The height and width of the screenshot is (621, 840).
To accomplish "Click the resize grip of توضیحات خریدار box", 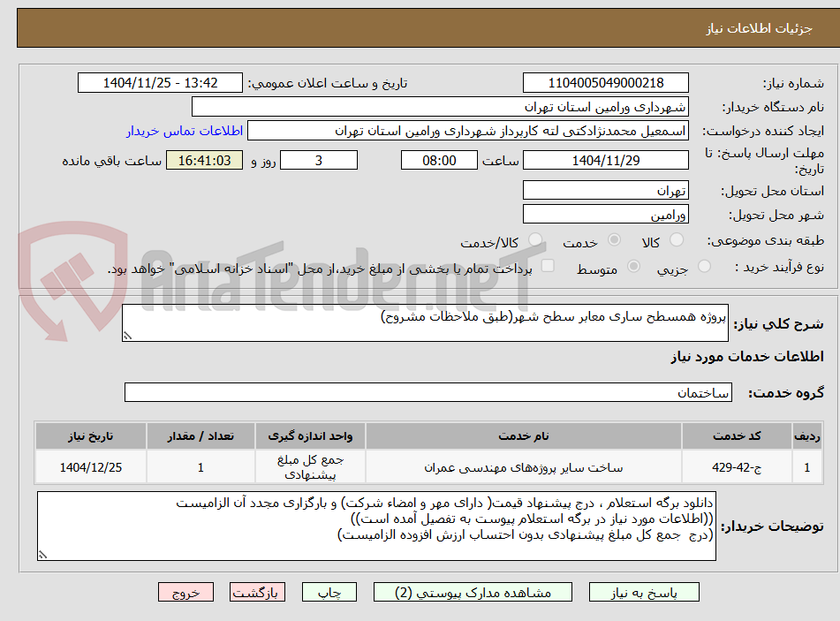I will click(42, 556).
